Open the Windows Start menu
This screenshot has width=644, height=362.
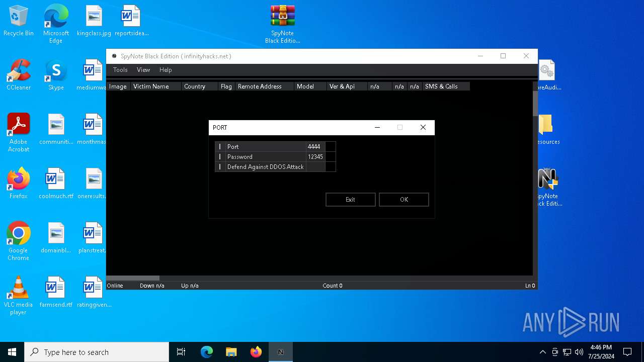[12, 352]
